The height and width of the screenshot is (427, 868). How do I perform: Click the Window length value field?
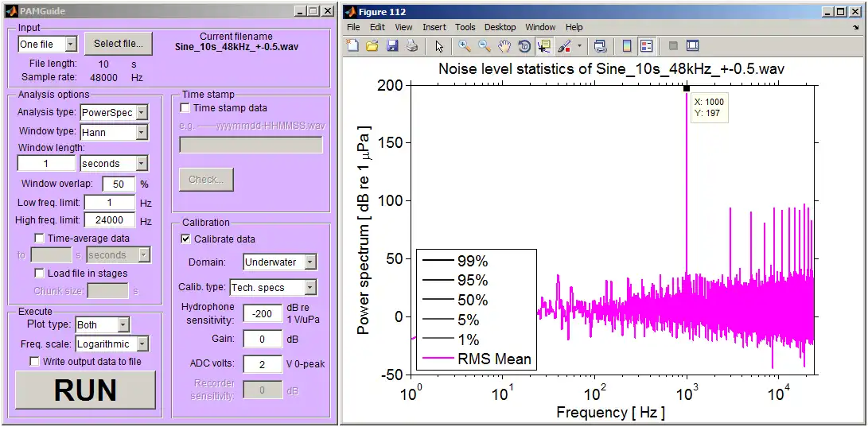point(46,164)
